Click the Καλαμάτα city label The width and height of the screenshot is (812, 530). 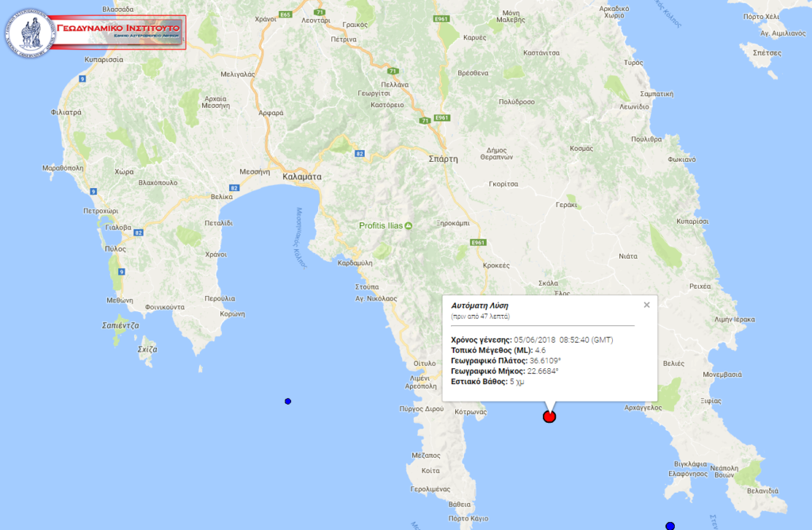(302, 177)
